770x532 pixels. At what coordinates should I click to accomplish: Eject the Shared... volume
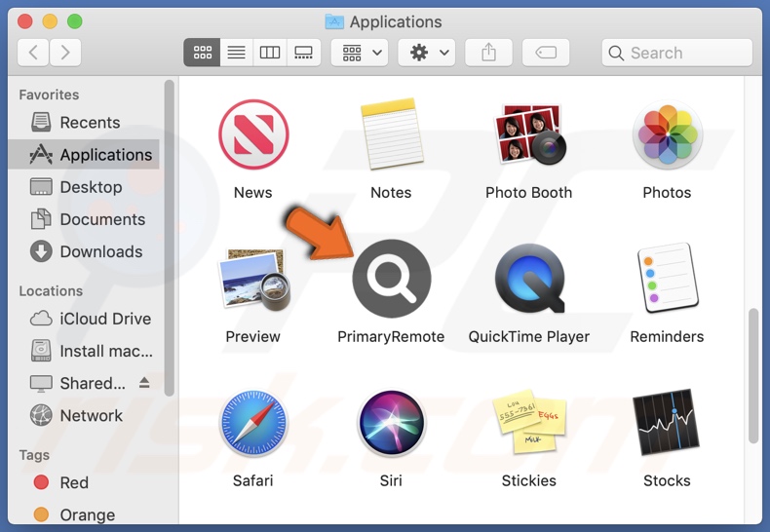(144, 382)
